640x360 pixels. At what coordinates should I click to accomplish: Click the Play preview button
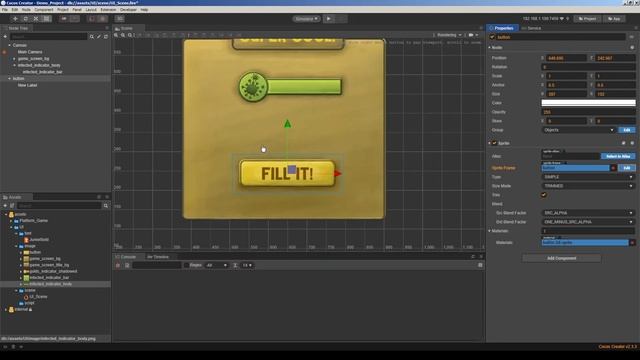pyautogui.click(x=329, y=19)
